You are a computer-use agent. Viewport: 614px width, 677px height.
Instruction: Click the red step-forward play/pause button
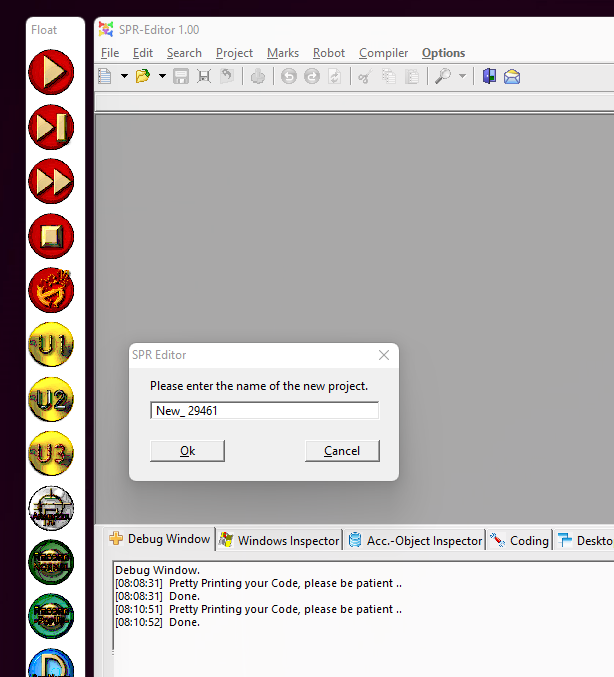point(50,127)
